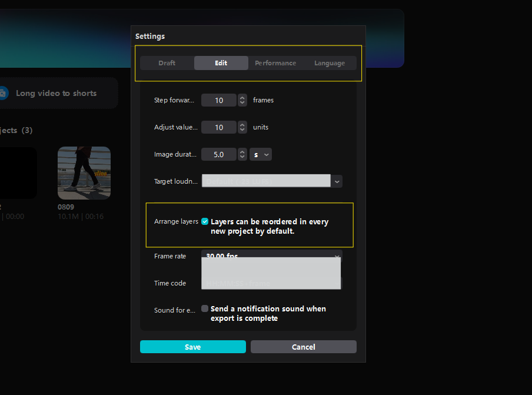The height and width of the screenshot is (395, 532).
Task: Decrease Adjust value units with down arrow
Action: click(242, 130)
